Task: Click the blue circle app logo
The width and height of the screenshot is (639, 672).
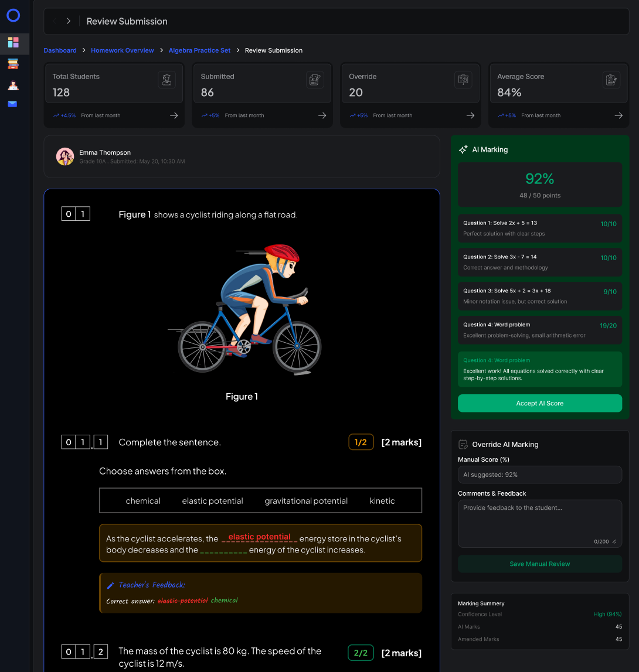Action: pos(13,15)
